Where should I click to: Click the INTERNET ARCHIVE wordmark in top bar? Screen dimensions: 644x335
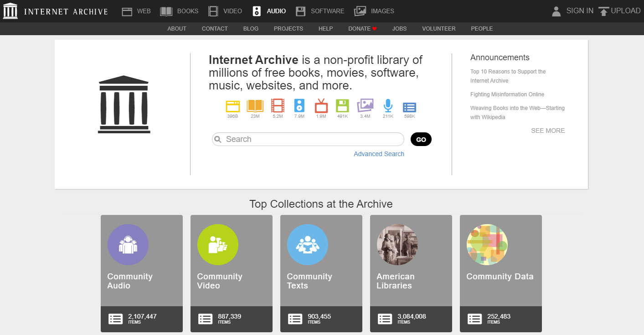pos(66,11)
